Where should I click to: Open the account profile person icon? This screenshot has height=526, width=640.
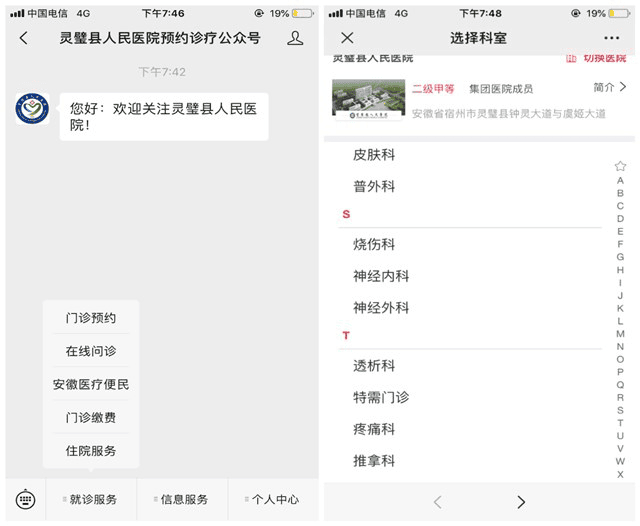tap(295, 38)
